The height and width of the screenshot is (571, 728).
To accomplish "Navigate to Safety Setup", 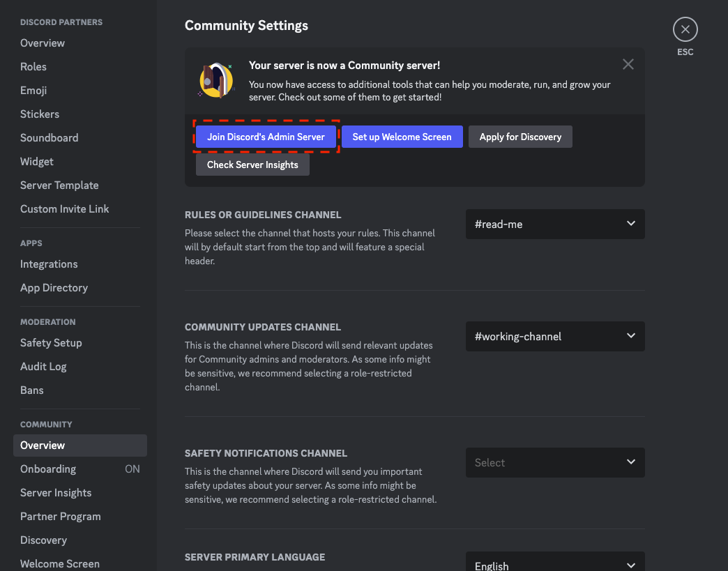I will [x=51, y=343].
